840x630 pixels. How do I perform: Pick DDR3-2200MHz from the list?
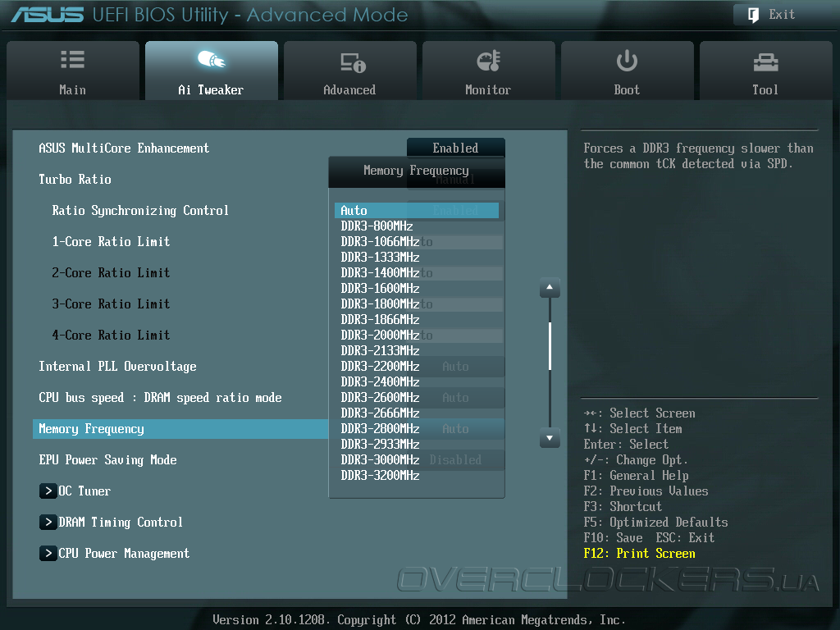click(417, 367)
